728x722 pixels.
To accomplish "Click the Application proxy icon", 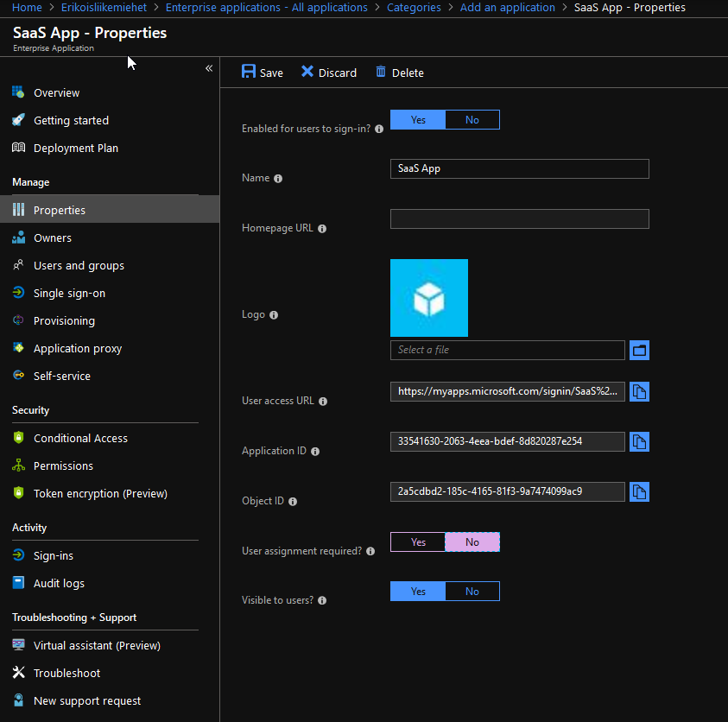I will tap(18, 347).
